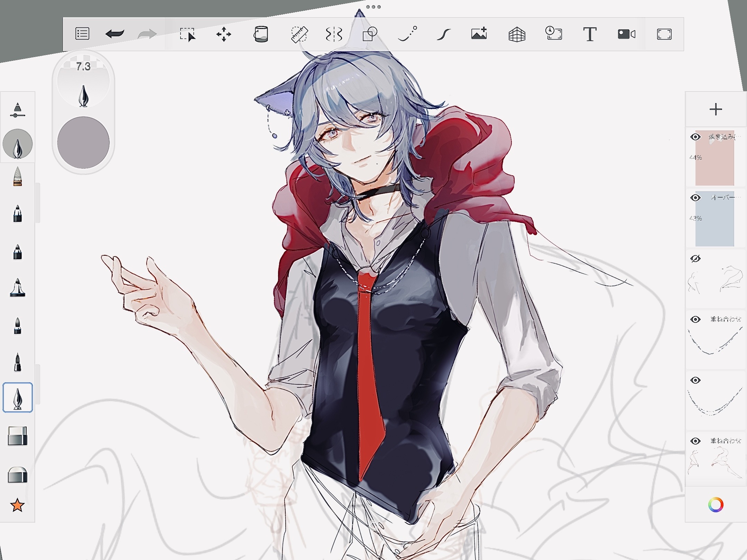
Task: Tap the current gray color swatch
Action: [x=83, y=142]
